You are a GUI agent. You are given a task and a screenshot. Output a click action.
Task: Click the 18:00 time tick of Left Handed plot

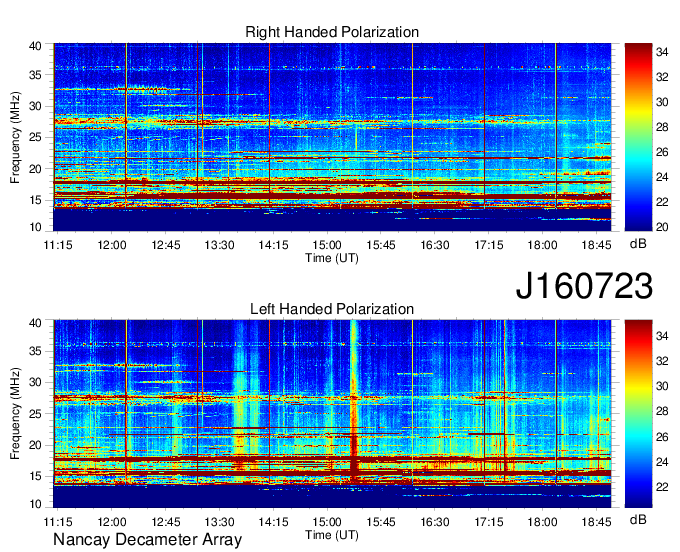[x=543, y=522]
